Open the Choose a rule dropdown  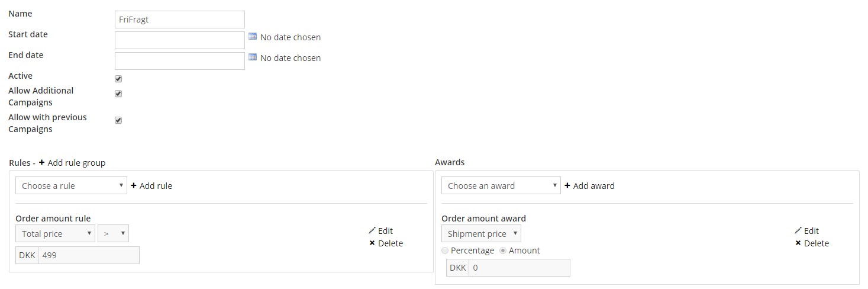pos(71,185)
